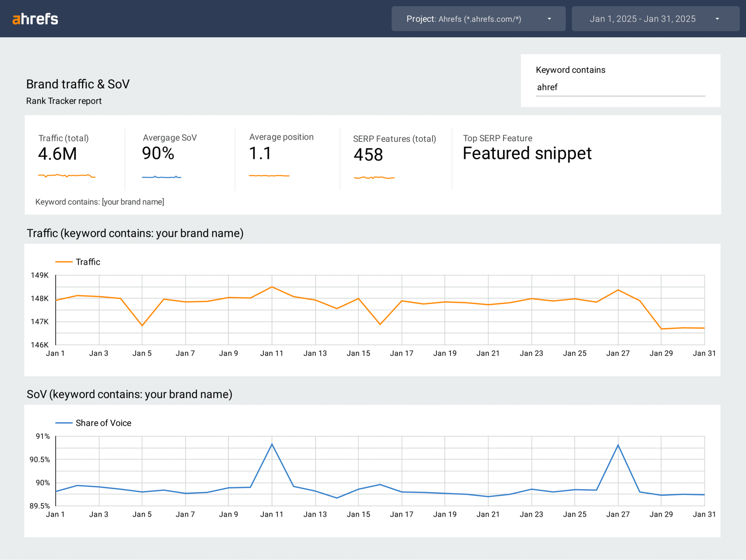Click the Average position sparkline graph
Viewport: 746px width, 560px height.
[269, 176]
